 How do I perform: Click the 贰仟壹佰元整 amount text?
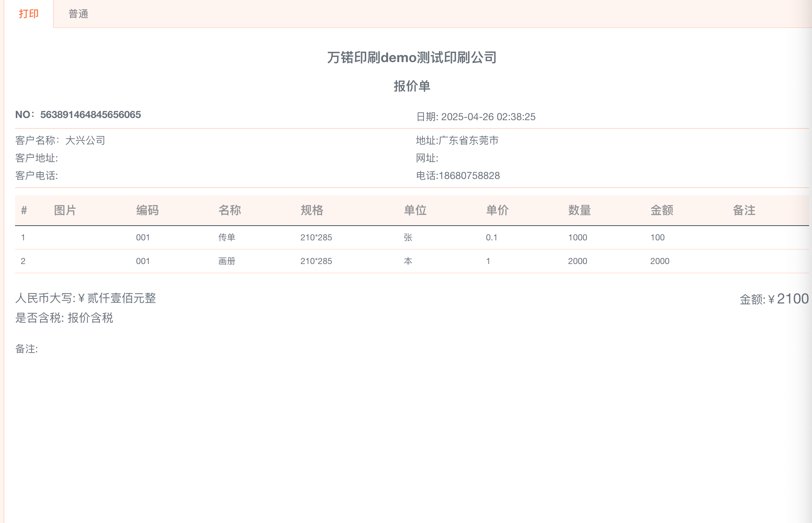[121, 298]
